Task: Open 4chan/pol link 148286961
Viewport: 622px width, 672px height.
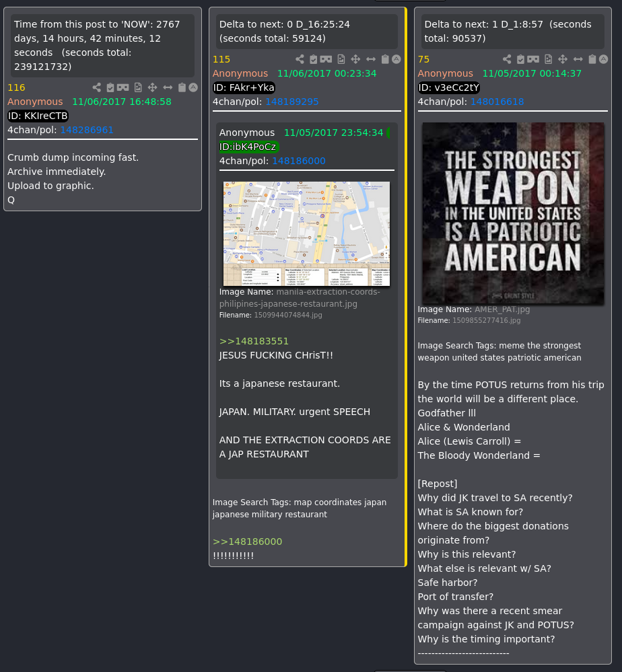Action: point(87,130)
